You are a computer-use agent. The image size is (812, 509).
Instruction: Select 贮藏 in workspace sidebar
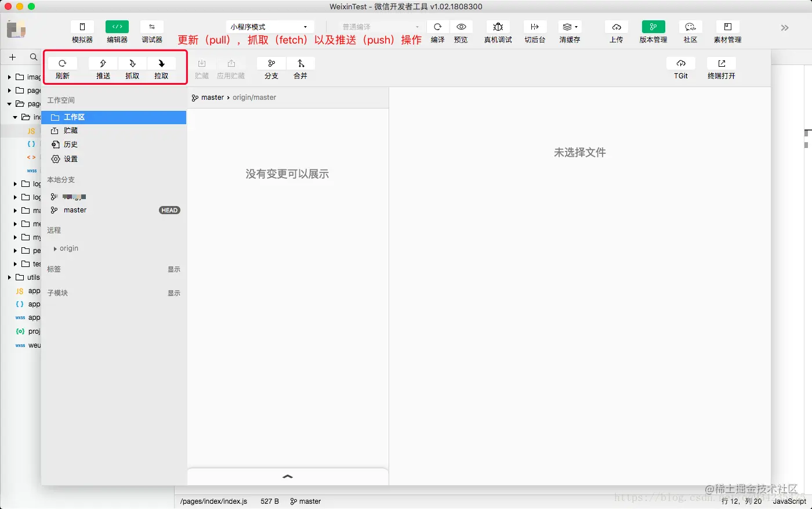[114, 131]
